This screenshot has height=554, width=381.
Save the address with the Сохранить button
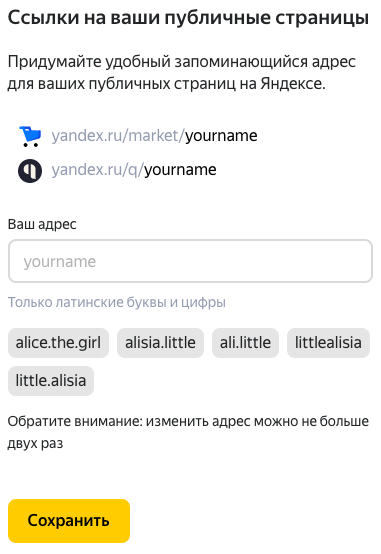pyautogui.click(x=69, y=520)
